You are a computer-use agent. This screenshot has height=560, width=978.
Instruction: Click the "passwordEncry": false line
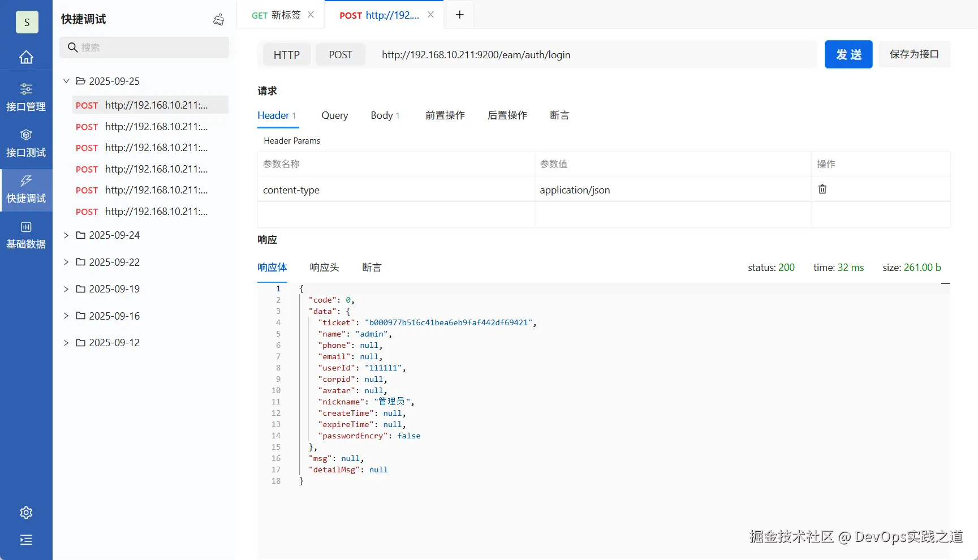[x=369, y=436]
